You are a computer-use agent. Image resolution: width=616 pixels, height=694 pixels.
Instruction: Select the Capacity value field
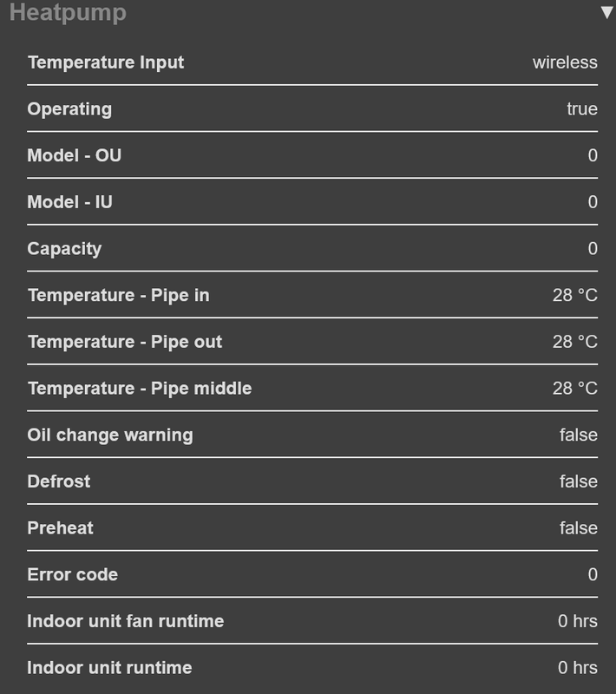pyautogui.click(x=592, y=249)
